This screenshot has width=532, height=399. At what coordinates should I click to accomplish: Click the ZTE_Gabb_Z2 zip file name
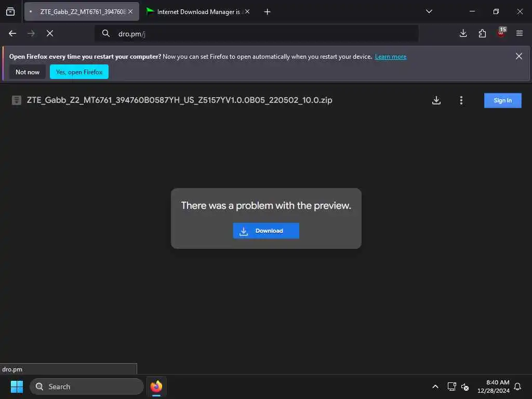click(179, 100)
